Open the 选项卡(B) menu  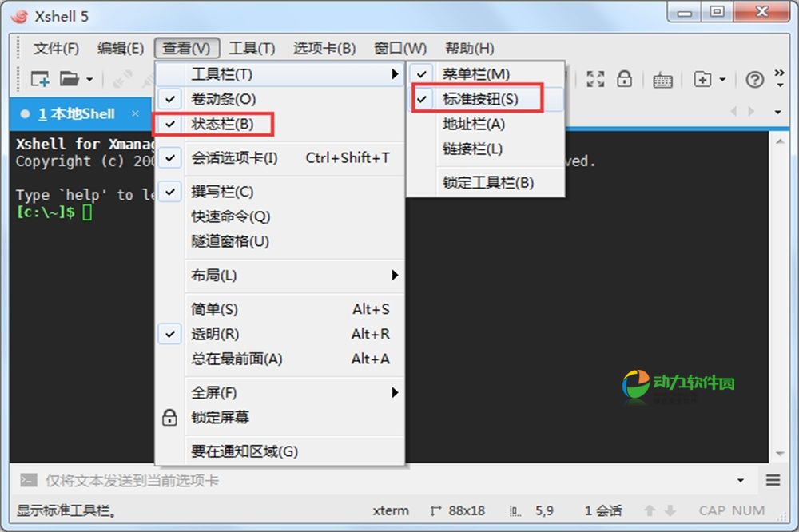[x=324, y=49]
